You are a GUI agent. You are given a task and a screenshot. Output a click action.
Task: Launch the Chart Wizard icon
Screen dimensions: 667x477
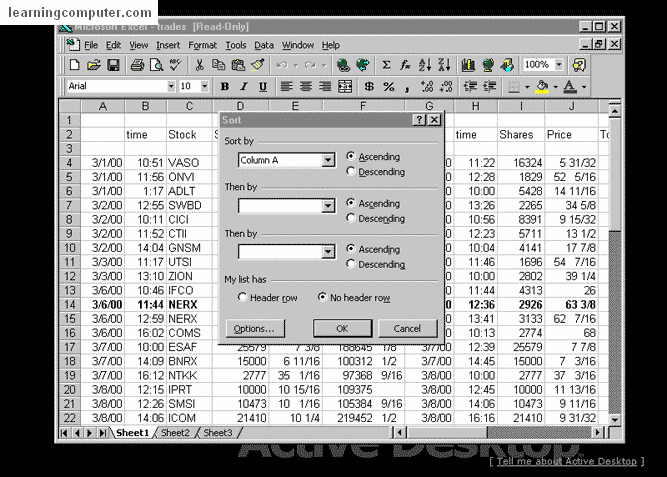468,65
